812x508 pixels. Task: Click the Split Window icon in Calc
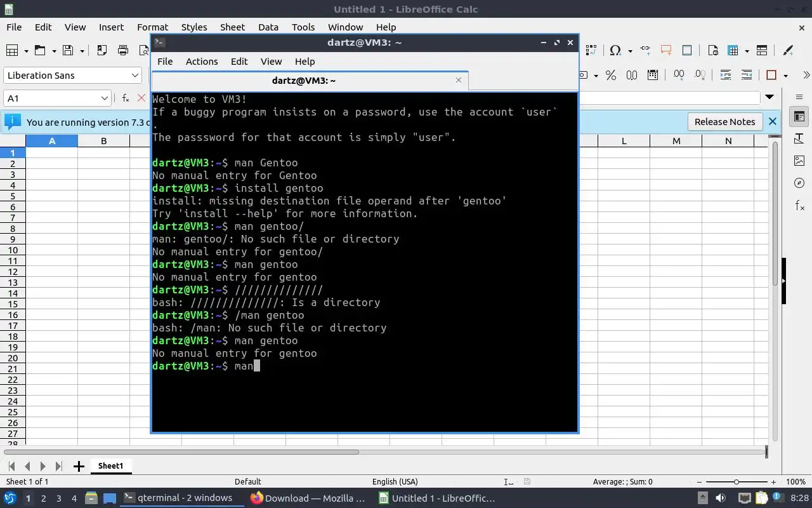point(762,50)
